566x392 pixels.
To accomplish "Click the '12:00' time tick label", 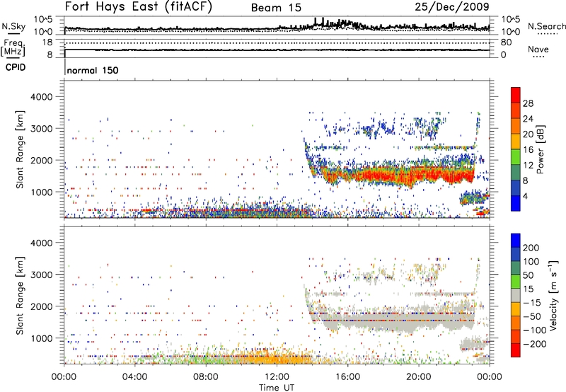I will (277, 377).
